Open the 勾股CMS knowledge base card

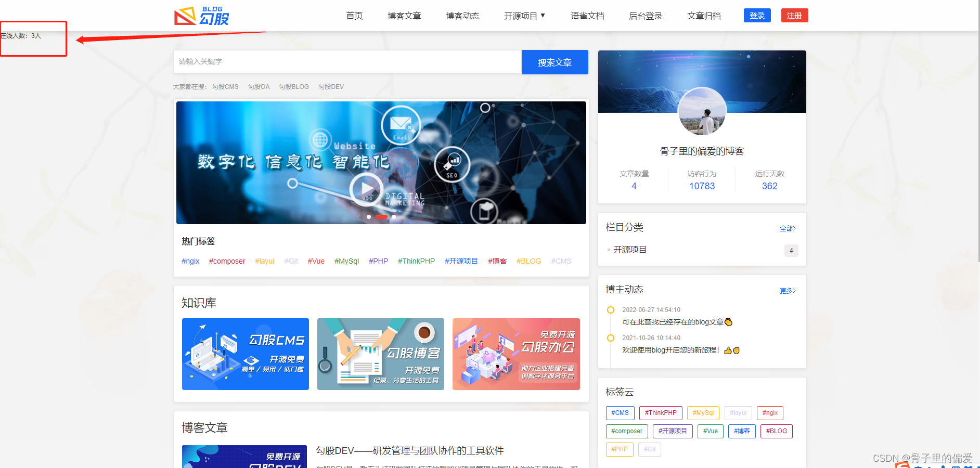[x=246, y=354]
